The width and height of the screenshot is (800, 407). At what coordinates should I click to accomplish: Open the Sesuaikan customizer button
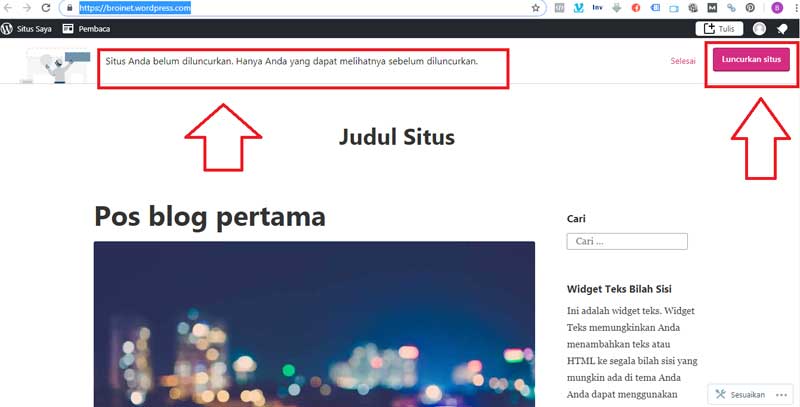(740, 395)
